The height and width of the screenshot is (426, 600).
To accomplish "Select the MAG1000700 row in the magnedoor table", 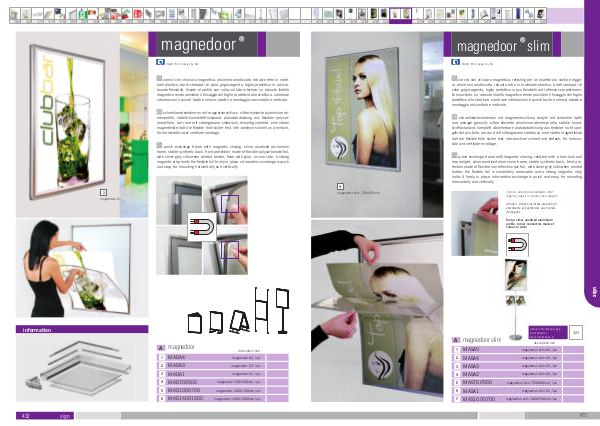I will pos(222,390).
